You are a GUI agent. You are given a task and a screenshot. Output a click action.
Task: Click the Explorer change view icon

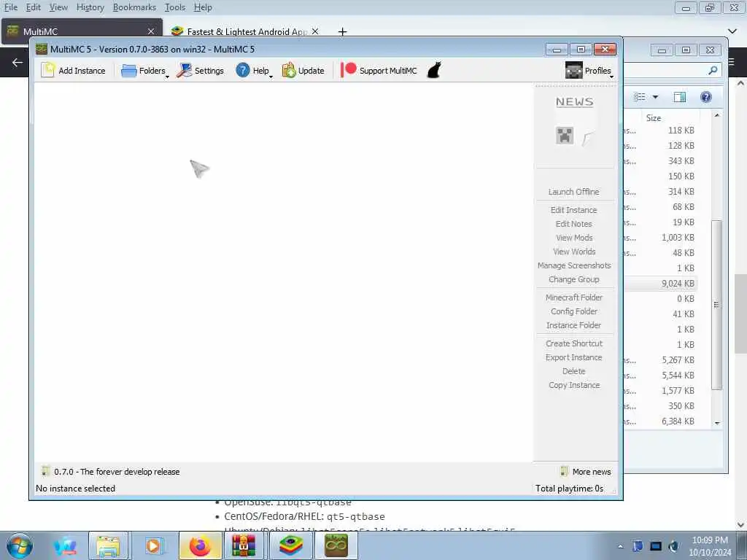point(639,97)
